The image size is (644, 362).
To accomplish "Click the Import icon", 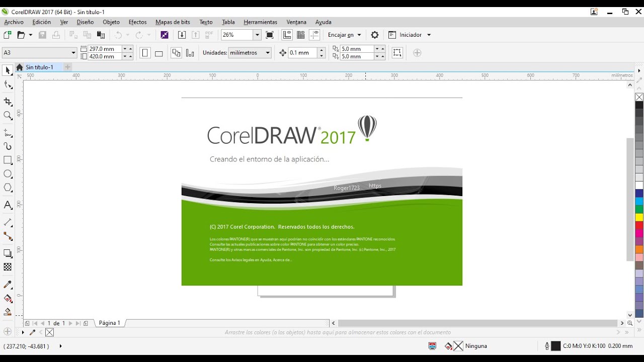I will pyautogui.click(x=182, y=35).
